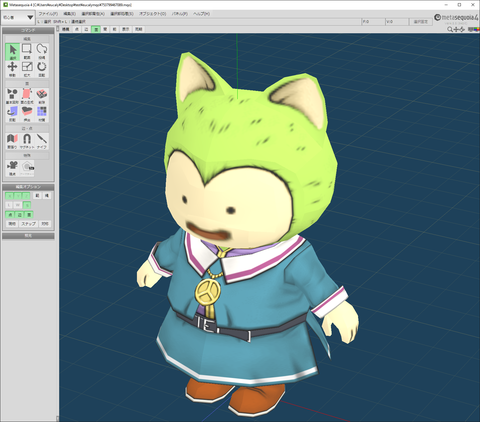This screenshot has height=422, width=480.
Task: Click the 対称 symmetry button
Action: coord(45,224)
